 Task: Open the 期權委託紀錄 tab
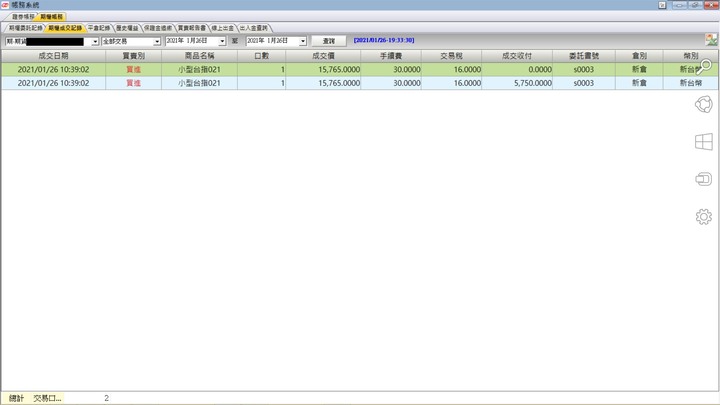pos(25,28)
